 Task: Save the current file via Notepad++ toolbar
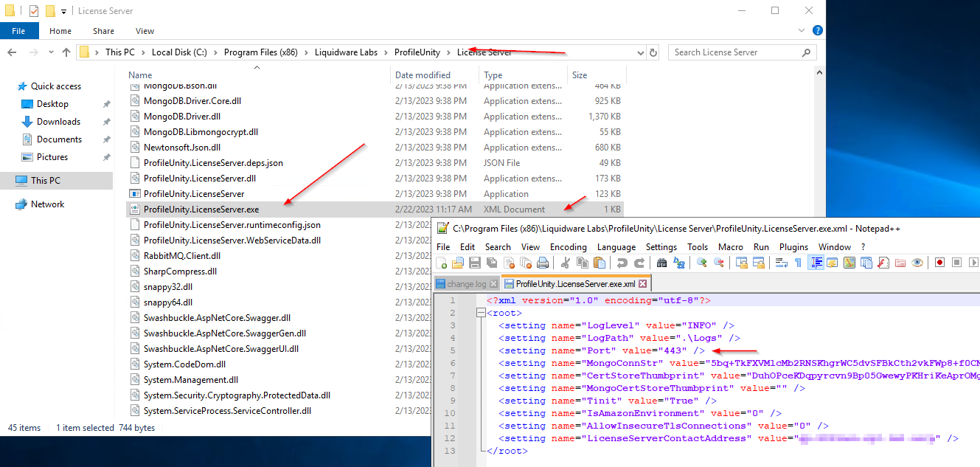pos(475,263)
